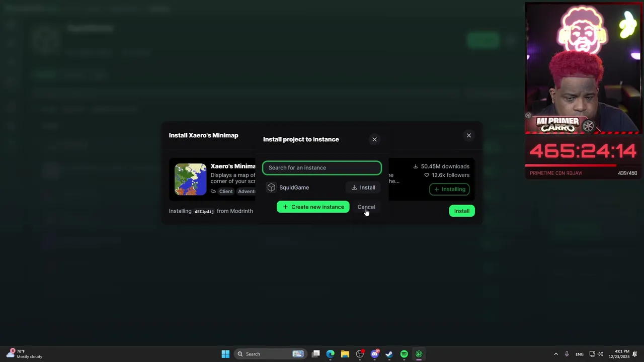Click the 50.45M downloads count
Image resolution: width=644 pixels, height=362 pixels.
(x=445, y=166)
